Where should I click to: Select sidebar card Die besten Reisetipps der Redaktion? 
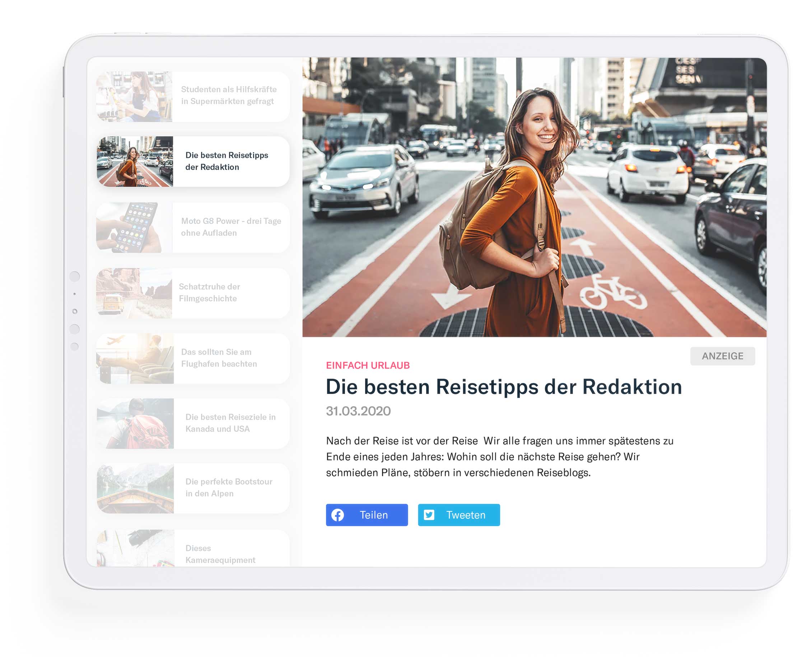(193, 161)
